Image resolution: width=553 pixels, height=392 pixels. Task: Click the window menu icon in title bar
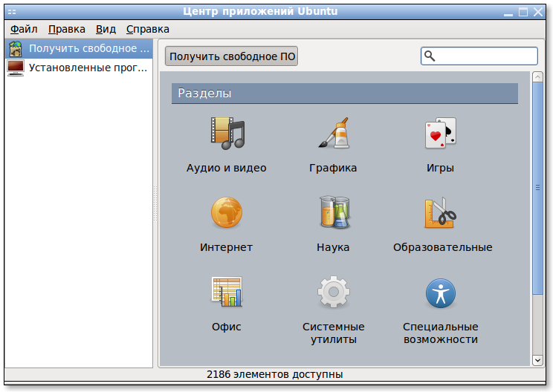[x=12, y=12]
